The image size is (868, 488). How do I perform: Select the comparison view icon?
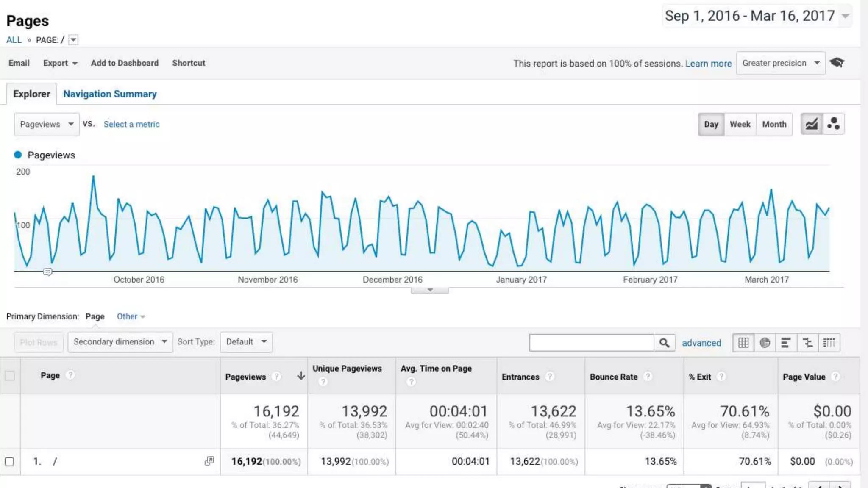pyautogui.click(x=807, y=343)
